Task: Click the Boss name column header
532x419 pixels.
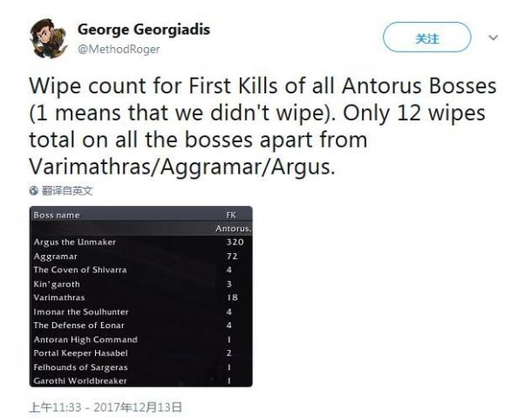Action: pyautogui.click(x=57, y=216)
